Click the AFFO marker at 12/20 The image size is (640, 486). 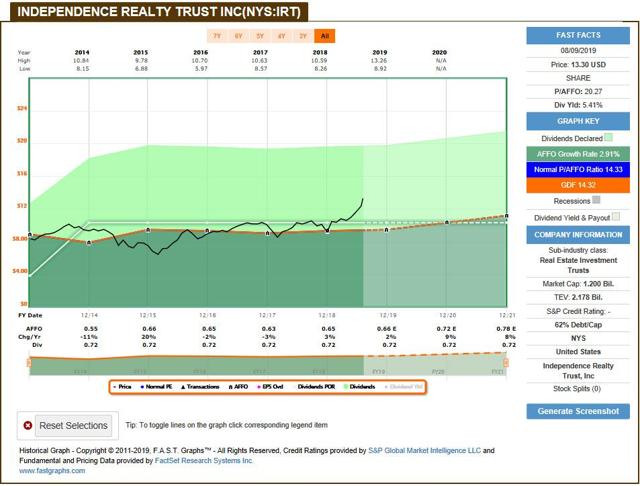[447, 222]
